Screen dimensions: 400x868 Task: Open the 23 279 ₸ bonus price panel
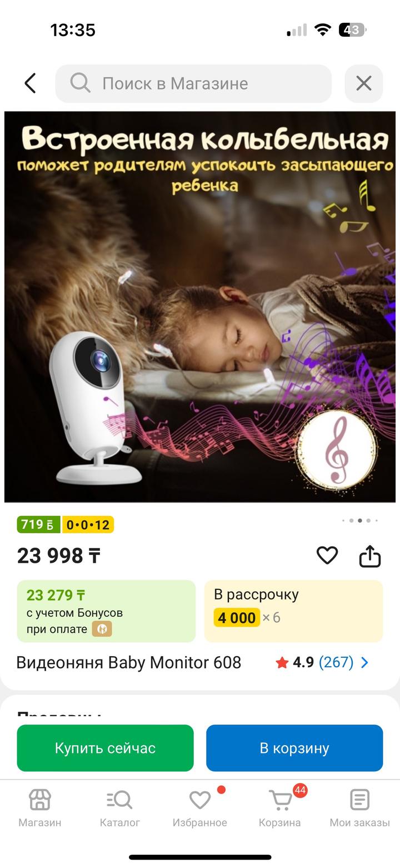[x=106, y=611]
